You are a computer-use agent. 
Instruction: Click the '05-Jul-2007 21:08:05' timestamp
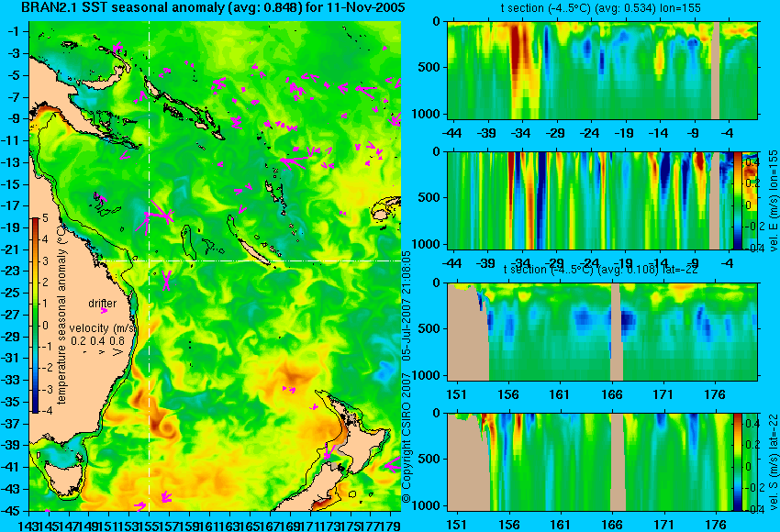click(x=407, y=305)
